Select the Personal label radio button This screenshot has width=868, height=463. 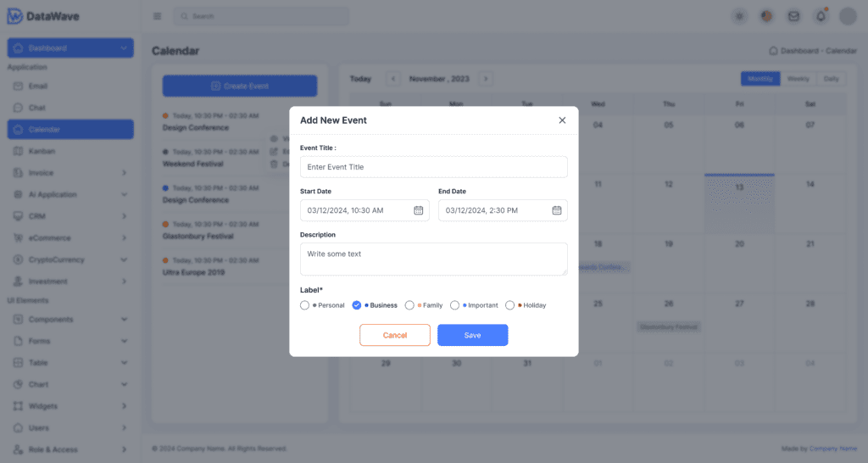click(x=305, y=305)
